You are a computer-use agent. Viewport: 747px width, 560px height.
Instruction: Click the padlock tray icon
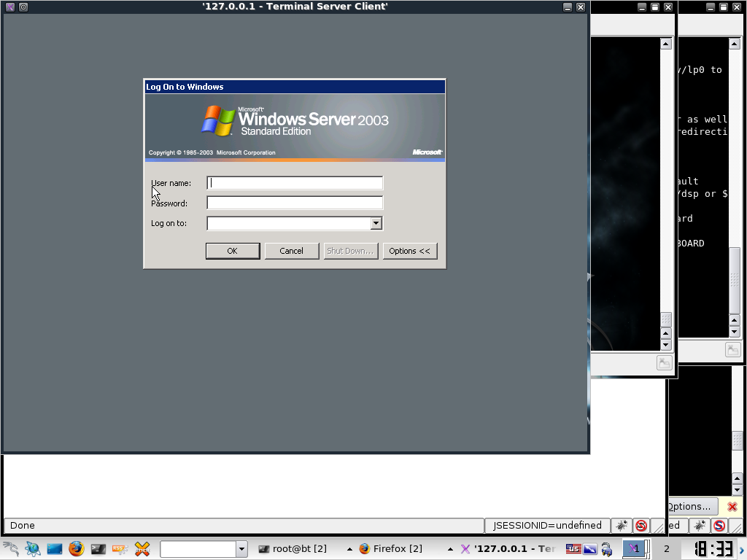click(606, 550)
